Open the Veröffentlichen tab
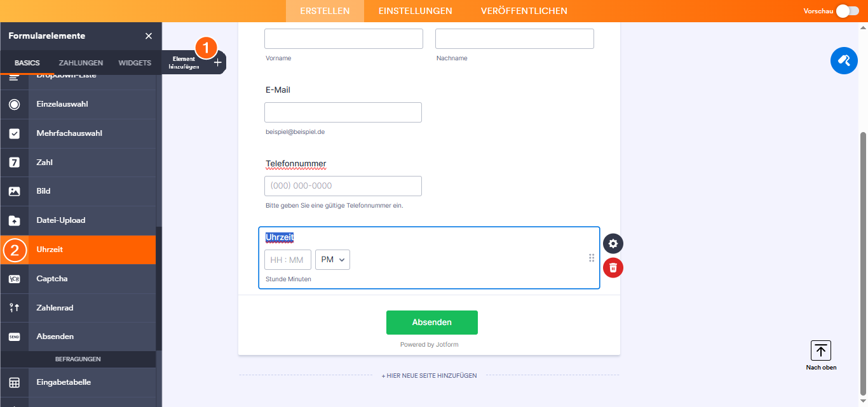This screenshot has height=407, width=868. 524,11
